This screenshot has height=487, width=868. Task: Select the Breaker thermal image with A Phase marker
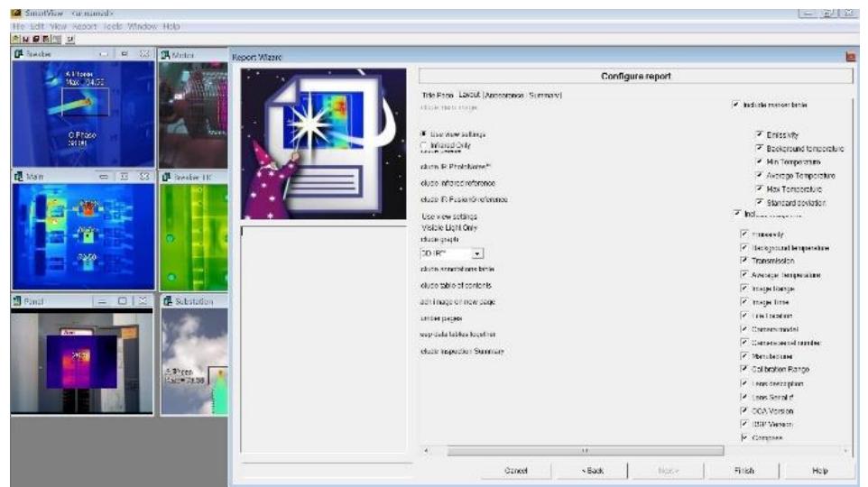(83, 114)
